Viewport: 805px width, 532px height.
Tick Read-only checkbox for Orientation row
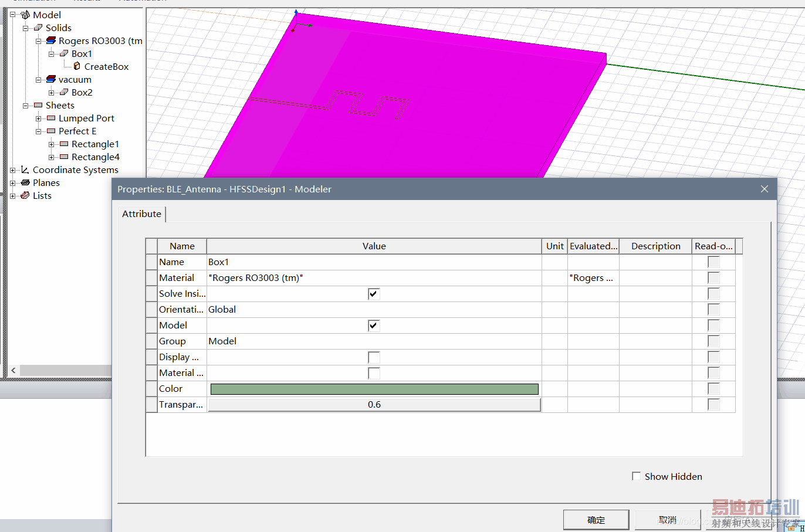click(x=713, y=310)
